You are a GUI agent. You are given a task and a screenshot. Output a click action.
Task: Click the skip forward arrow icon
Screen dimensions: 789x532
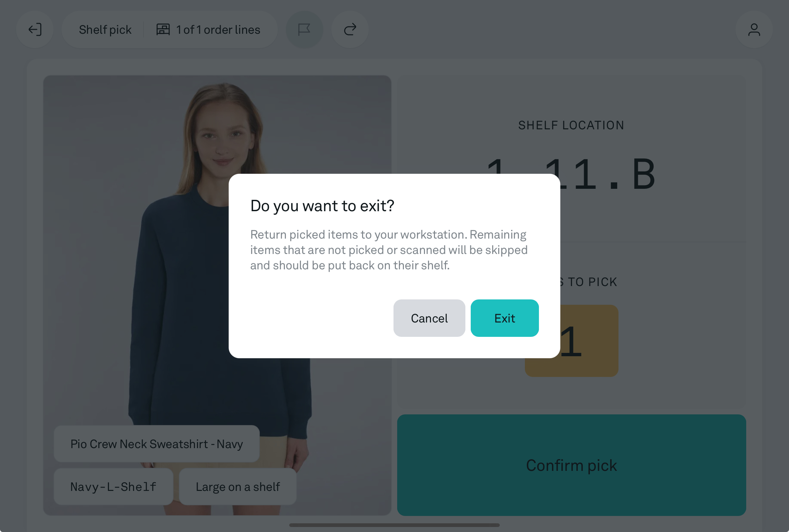tap(350, 29)
